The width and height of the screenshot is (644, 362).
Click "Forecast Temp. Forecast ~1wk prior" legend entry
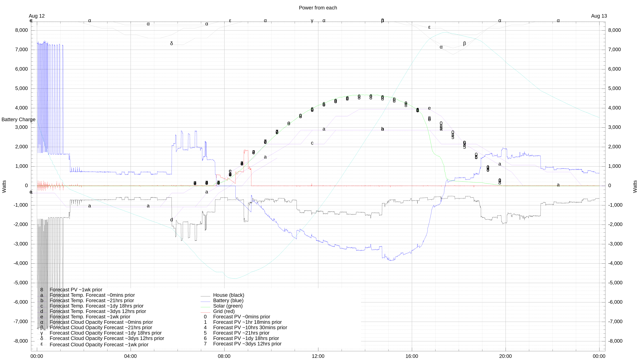coord(90,317)
